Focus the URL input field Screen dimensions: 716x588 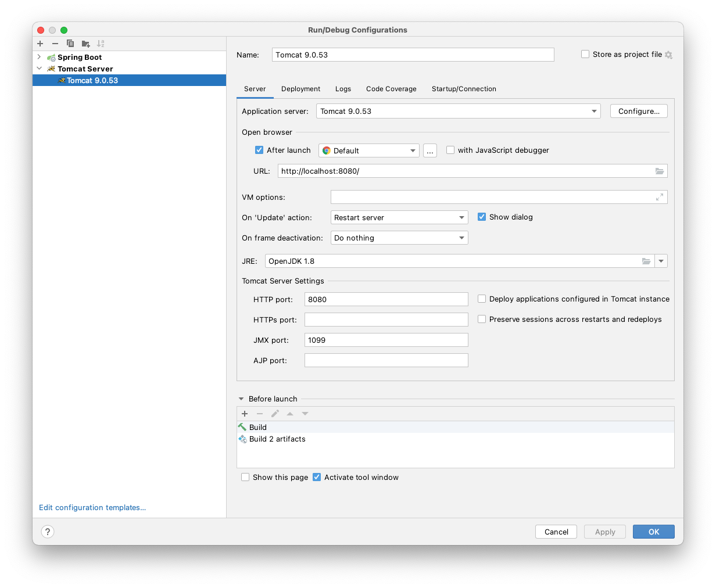[x=472, y=171]
